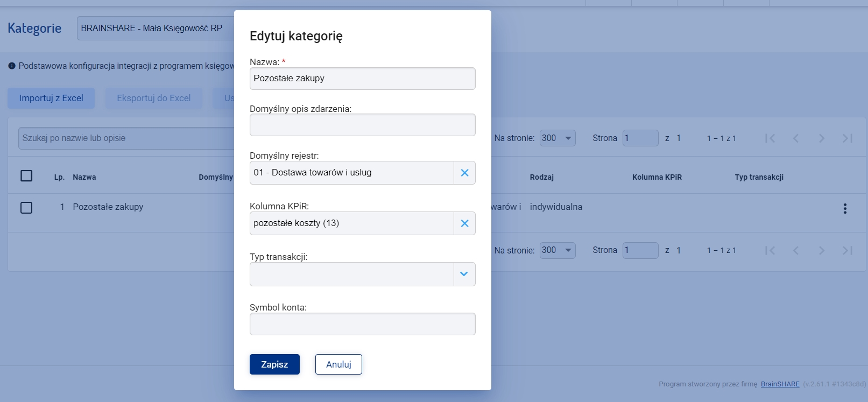Open the BrainSHARE footer link
Screen dimensions: 868x402
pyautogui.click(x=780, y=384)
